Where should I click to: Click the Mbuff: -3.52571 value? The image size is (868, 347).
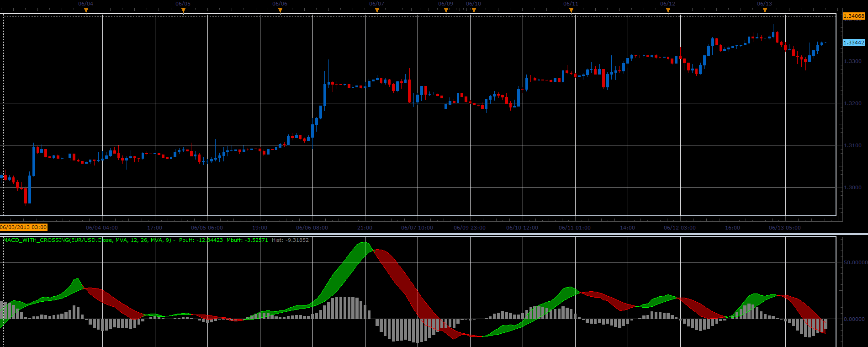pos(247,240)
